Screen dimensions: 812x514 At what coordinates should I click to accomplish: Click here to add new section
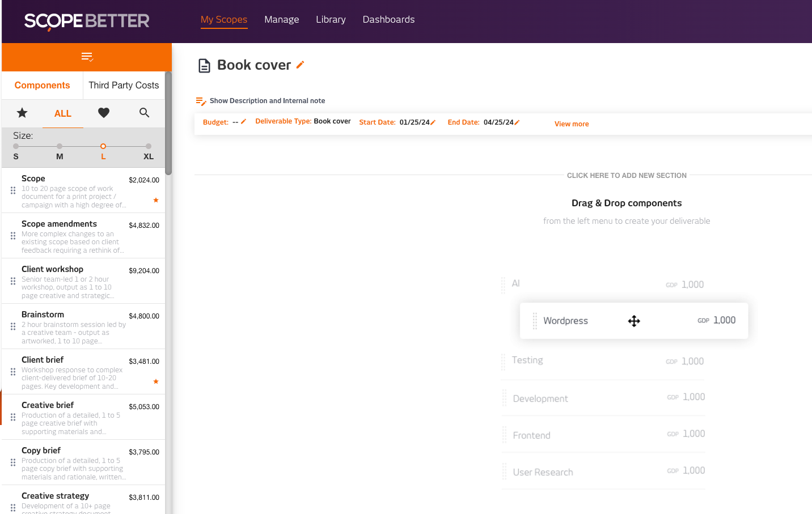pyautogui.click(x=627, y=176)
